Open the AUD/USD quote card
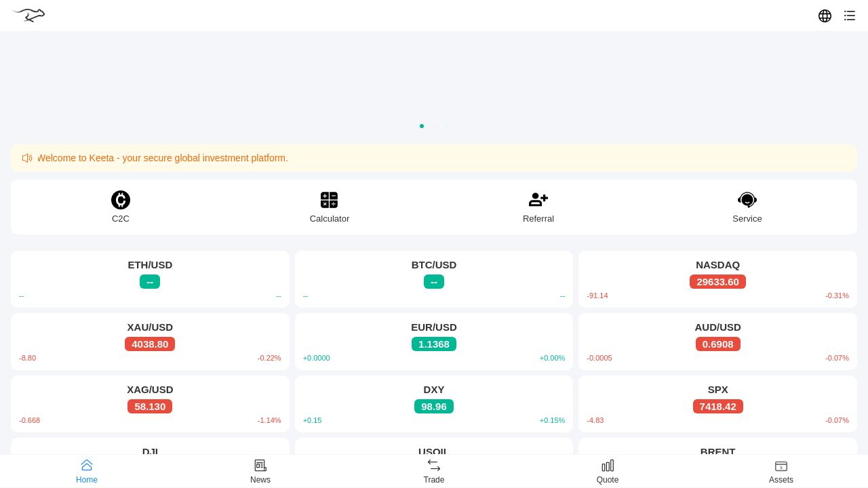This screenshot has height=488, width=868. (x=717, y=342)
